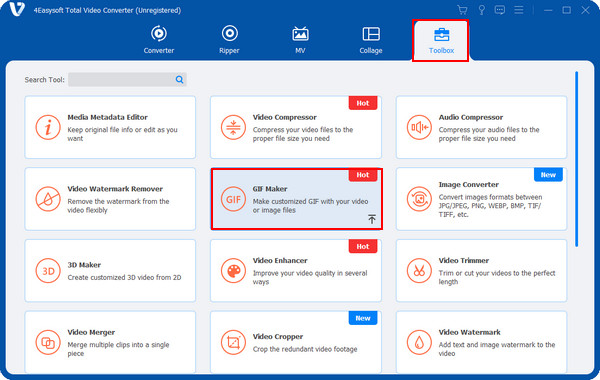Open Image Converter title text
The image size is (600, 380).
(468, 184)
